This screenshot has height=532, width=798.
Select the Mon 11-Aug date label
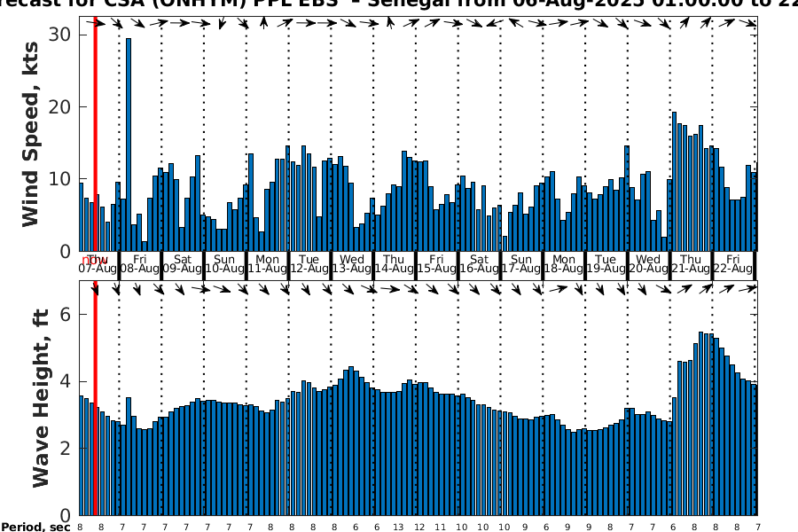coord(267,264)
